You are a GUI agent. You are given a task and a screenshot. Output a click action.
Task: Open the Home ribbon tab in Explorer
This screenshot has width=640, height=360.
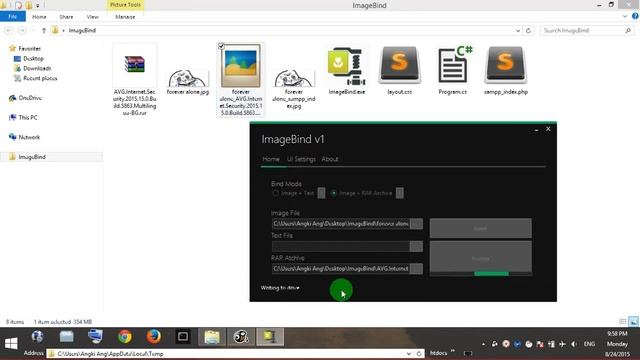tap(39, 17)
